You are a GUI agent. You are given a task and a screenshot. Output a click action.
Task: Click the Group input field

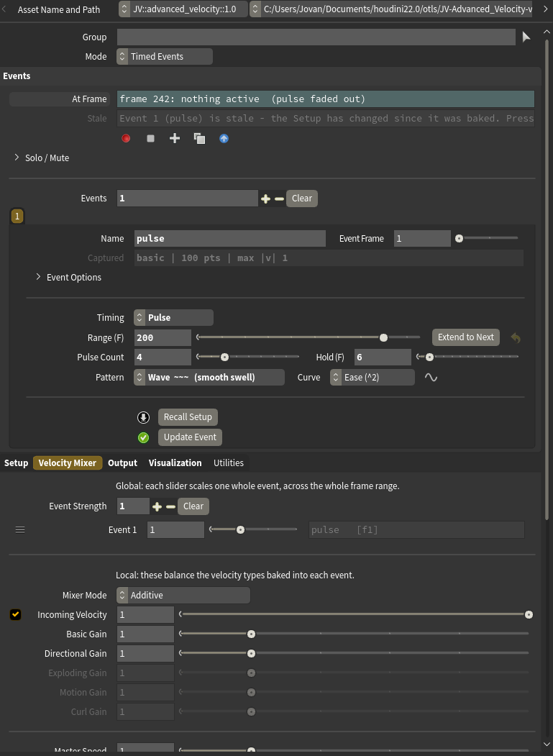pyautogui.click(x=316, y=37)
